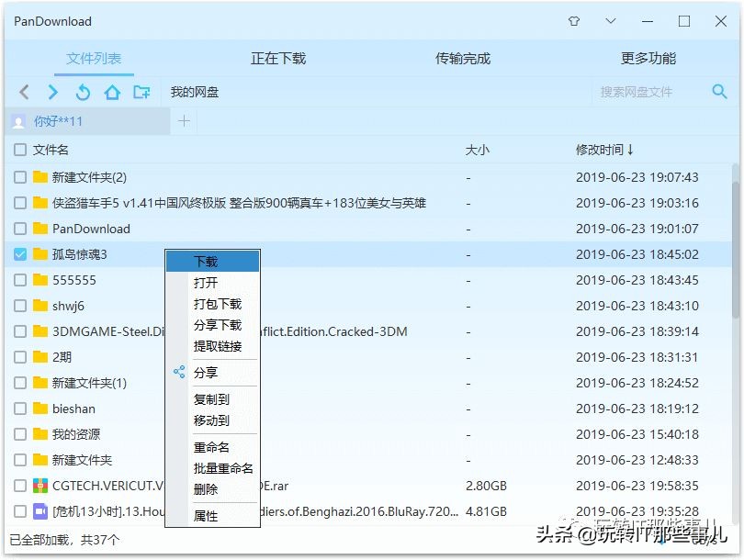
Task: Open the 孤岛惊魂3 folder icon
Action: pyautogui.click(x=39, y=254)
